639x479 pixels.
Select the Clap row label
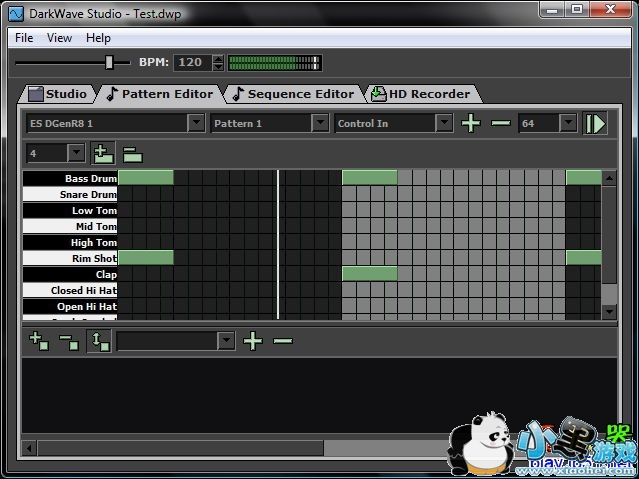tap(70, 274)
